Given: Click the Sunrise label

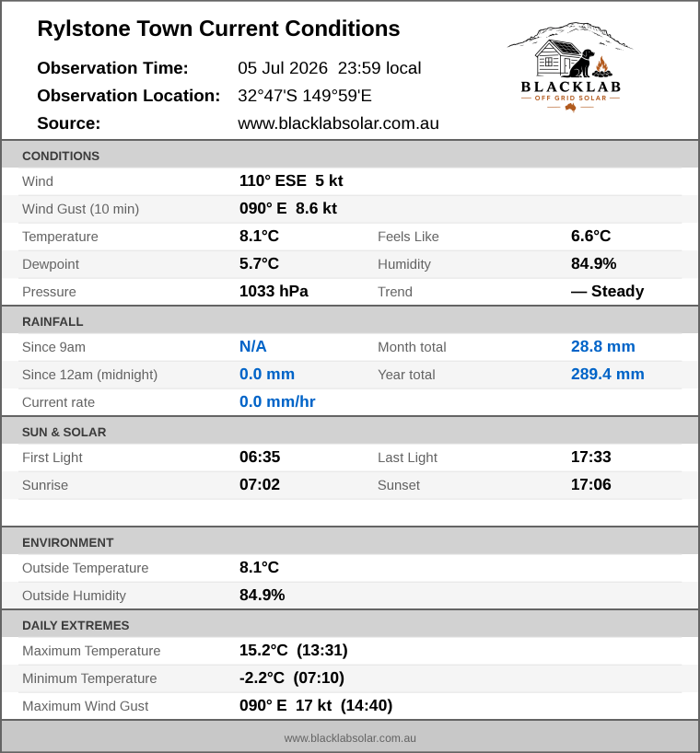Looking at the screenshot, I should 45,485.
